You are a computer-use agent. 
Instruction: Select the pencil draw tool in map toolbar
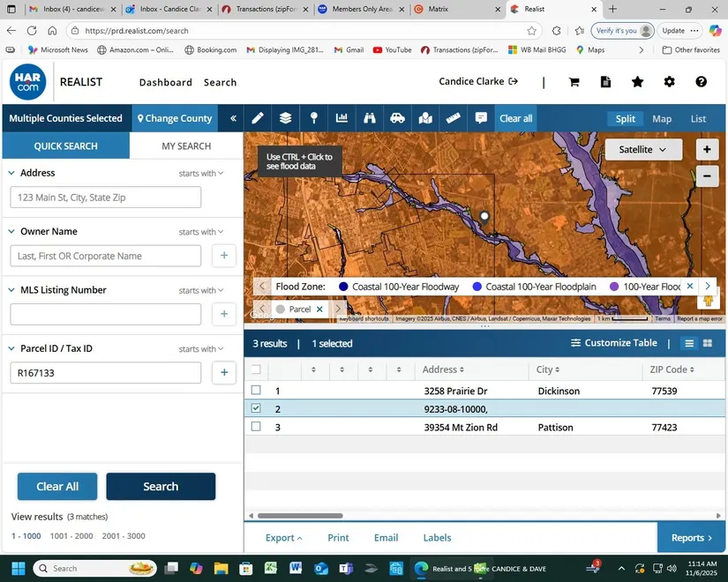click(x=258, y=118)
